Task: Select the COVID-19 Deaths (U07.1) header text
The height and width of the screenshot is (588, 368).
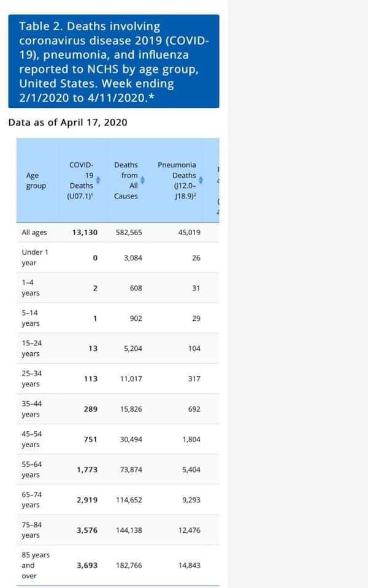Action: pos(80,181)
